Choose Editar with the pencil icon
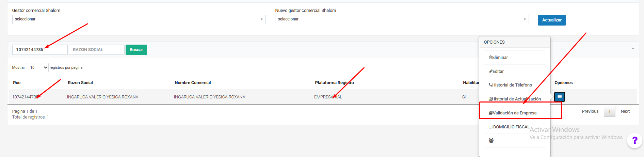This screenshot has height=157, width=644. point(497,72)
